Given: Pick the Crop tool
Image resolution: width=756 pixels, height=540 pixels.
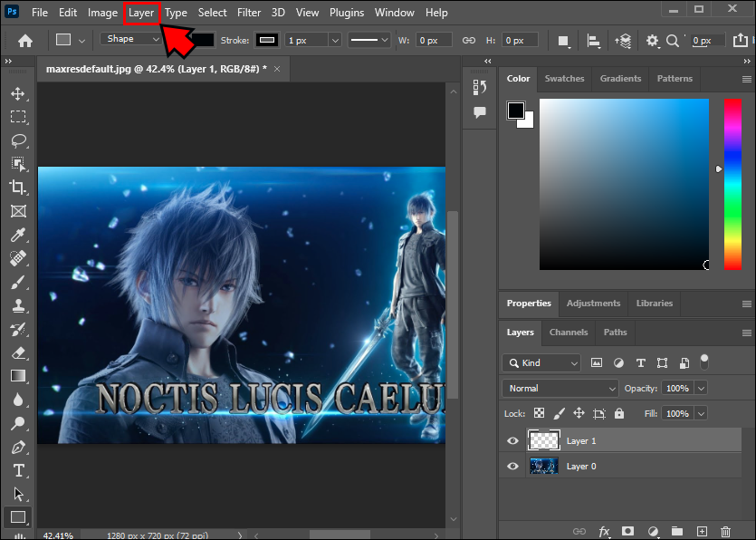Looking at the screenshot, I should point(18,188).
